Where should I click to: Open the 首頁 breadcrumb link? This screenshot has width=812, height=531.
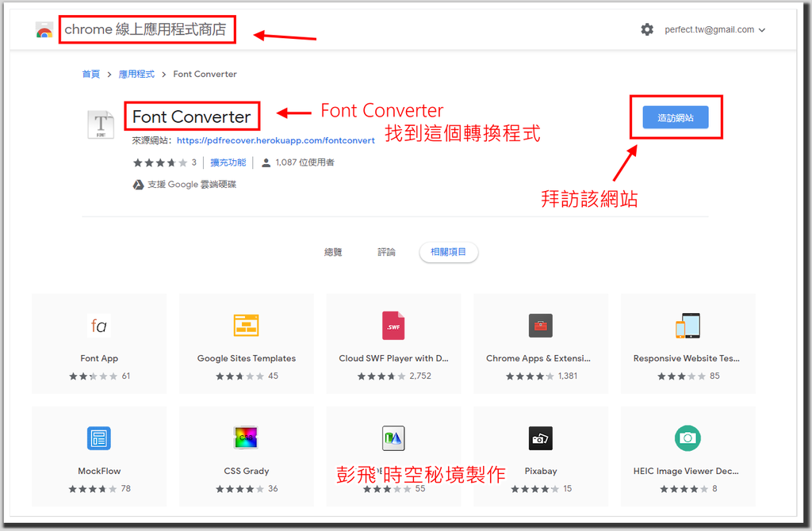90,74
